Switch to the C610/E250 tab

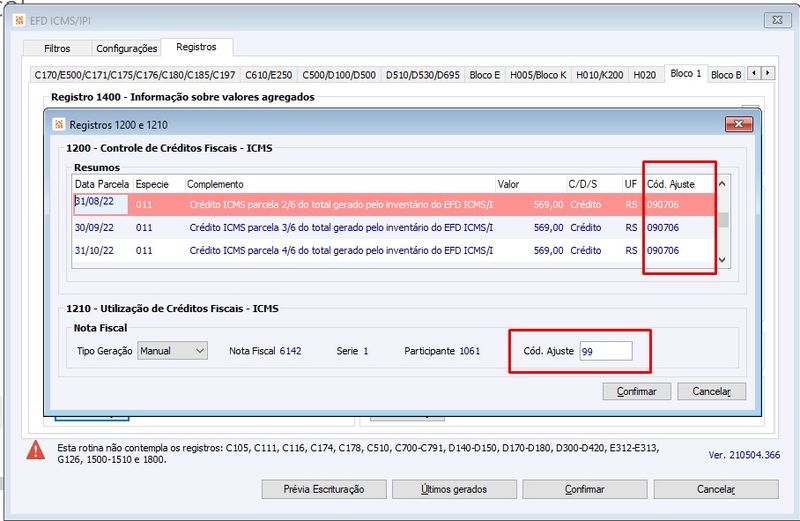268,75
